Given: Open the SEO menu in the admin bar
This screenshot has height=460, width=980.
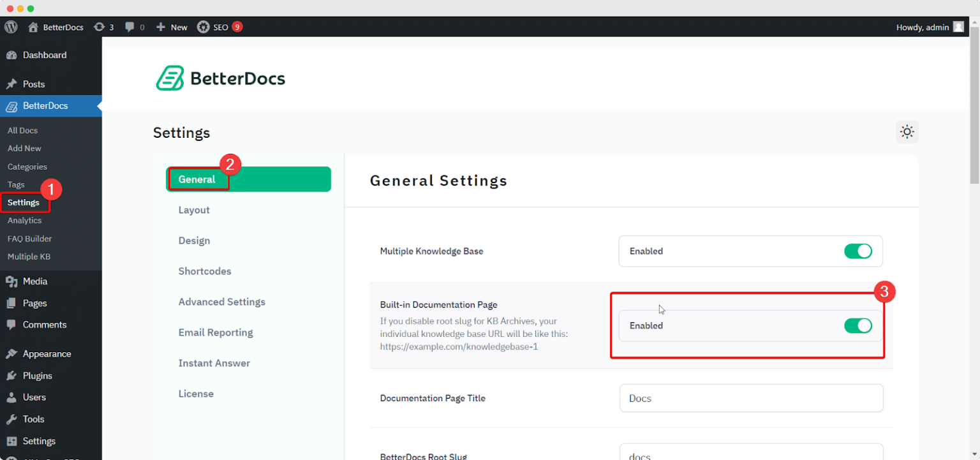Looking at the screenshot, I should point(220,27).
